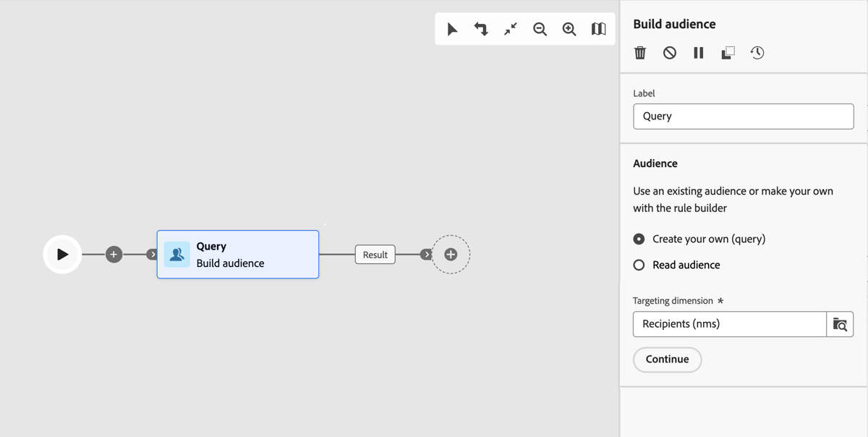Viewport: 868px width, 437px height.
Task: Toggle the auto-arrange layout tool
Action: (481, 29)
